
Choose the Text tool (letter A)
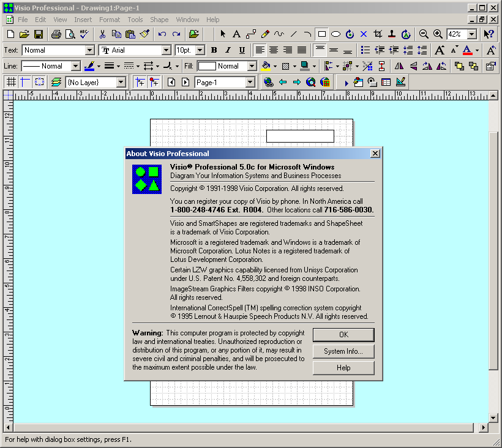click(x=236, y=34)
